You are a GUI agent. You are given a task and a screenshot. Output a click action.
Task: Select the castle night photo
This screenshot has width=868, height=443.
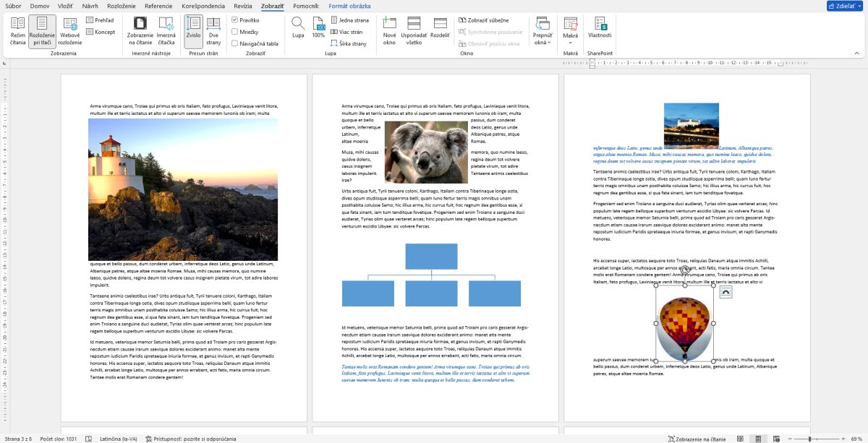click(692, 125)
